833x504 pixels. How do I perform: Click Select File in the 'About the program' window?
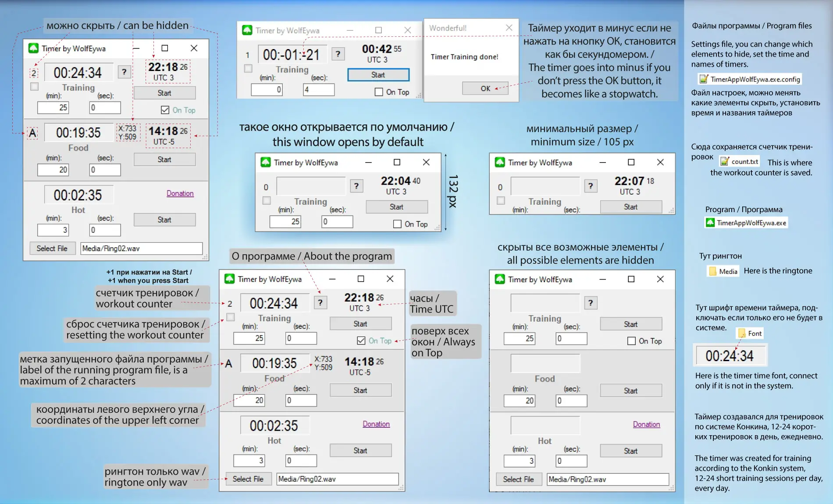248,479
